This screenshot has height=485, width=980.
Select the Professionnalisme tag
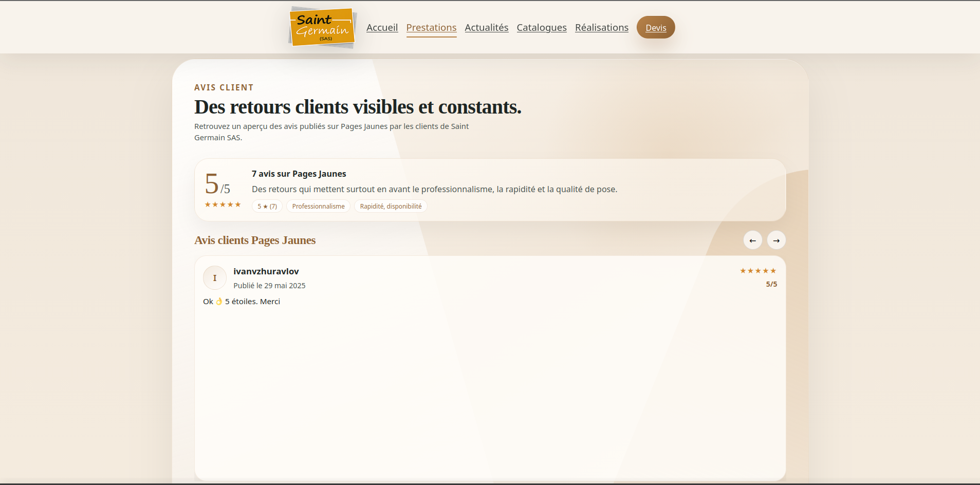pos(318,206)
